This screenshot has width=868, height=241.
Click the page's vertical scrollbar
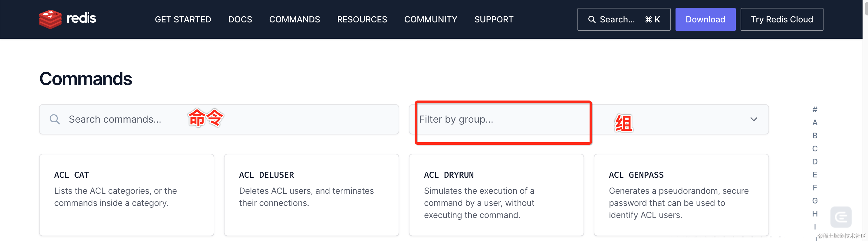click(x=865, y=120)
